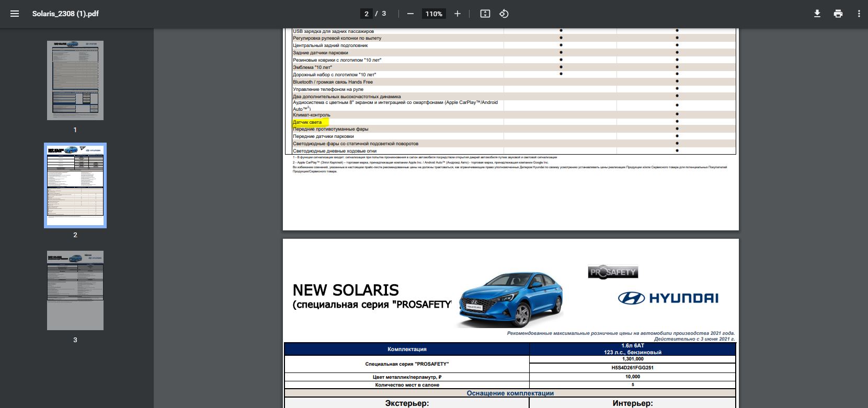This screenshot has height=408, width=868.
Task: Click row 'Эмблема "10 лет"'
Action: coord(513,67)
